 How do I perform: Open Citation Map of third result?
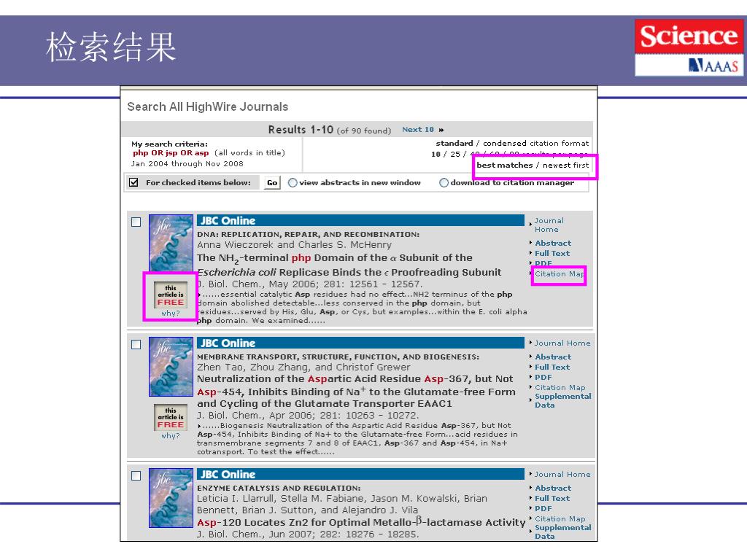[560, 518]
